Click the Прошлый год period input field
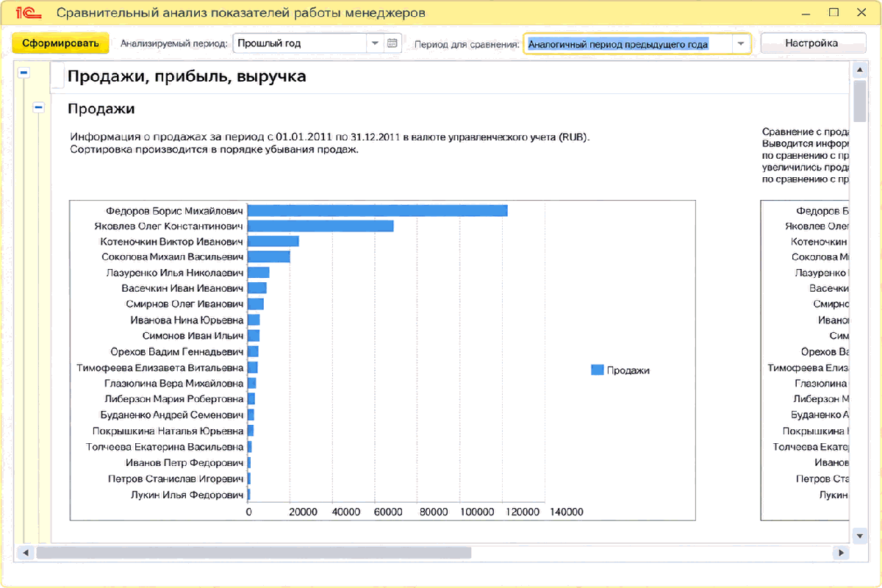Screen dimensions: 882x588 coord(300,43)
